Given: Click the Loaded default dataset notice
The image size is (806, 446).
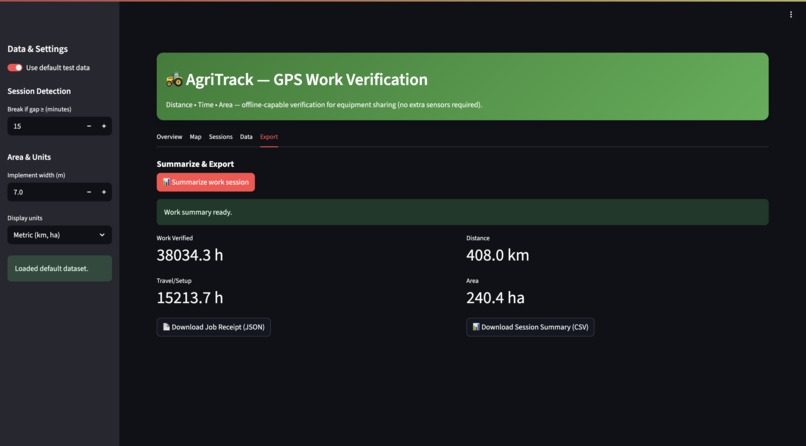Looking at the screenshot, I should pos(60,268).
